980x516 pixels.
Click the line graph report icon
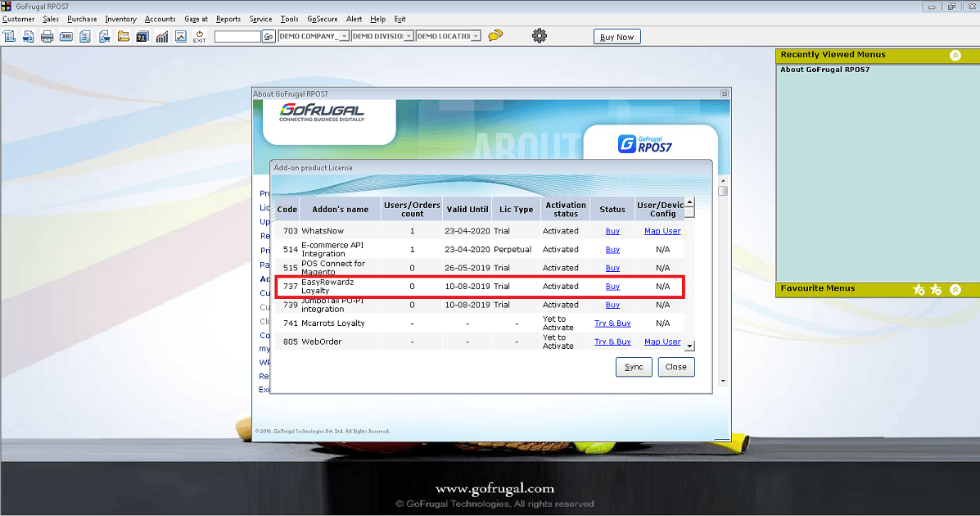(x=181, y=36)
